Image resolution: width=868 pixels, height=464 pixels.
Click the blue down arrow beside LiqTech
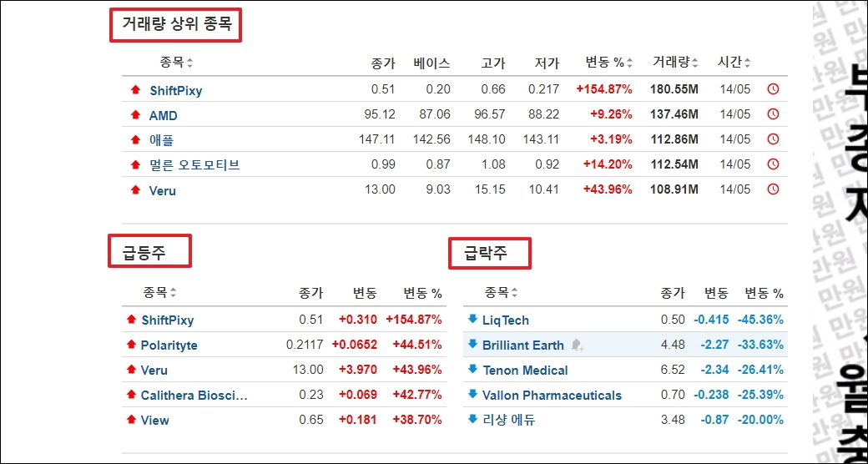click(x=472, y=319)
